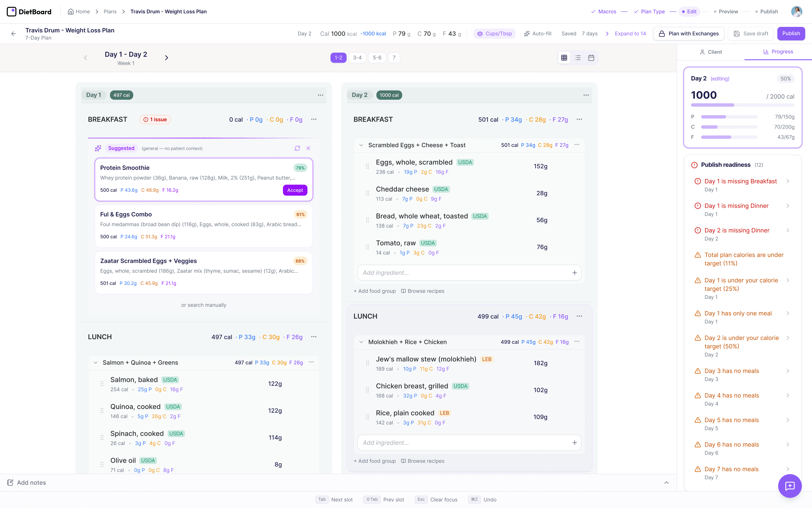Toggle Cups/Tbsp units
This screenshot has height=508, width=812.
[495, 34]
